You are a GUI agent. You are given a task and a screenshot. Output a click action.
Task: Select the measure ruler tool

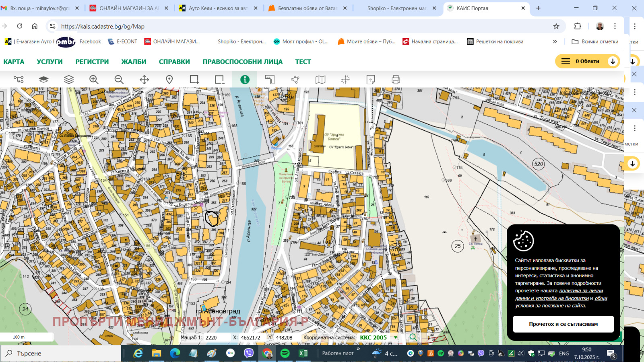pos(270,80)
